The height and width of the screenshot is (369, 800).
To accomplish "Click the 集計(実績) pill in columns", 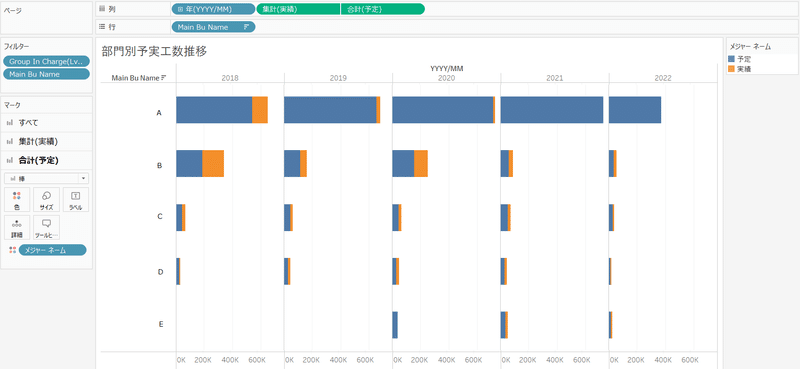I will click(298, 9).
